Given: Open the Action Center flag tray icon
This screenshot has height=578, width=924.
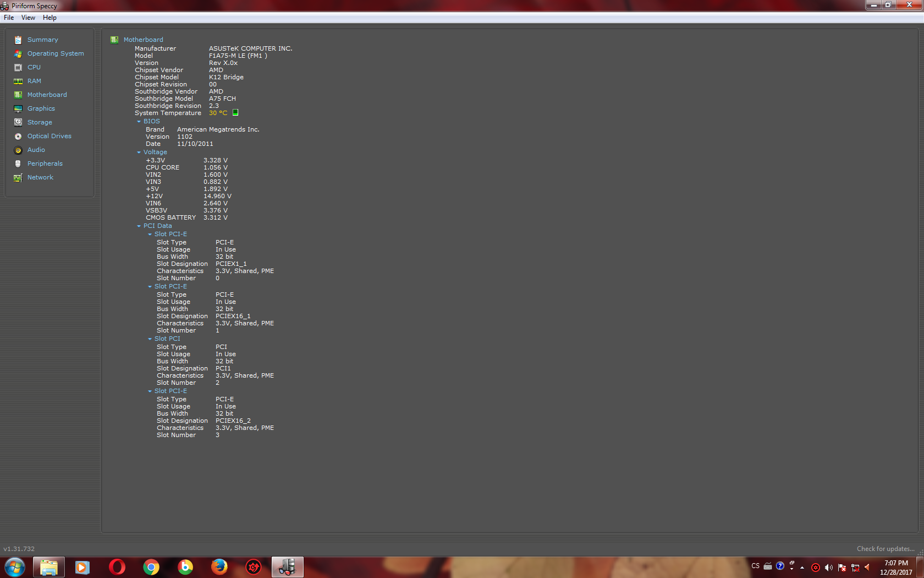Looking at the screenshot, I should (x=842, y=568).
